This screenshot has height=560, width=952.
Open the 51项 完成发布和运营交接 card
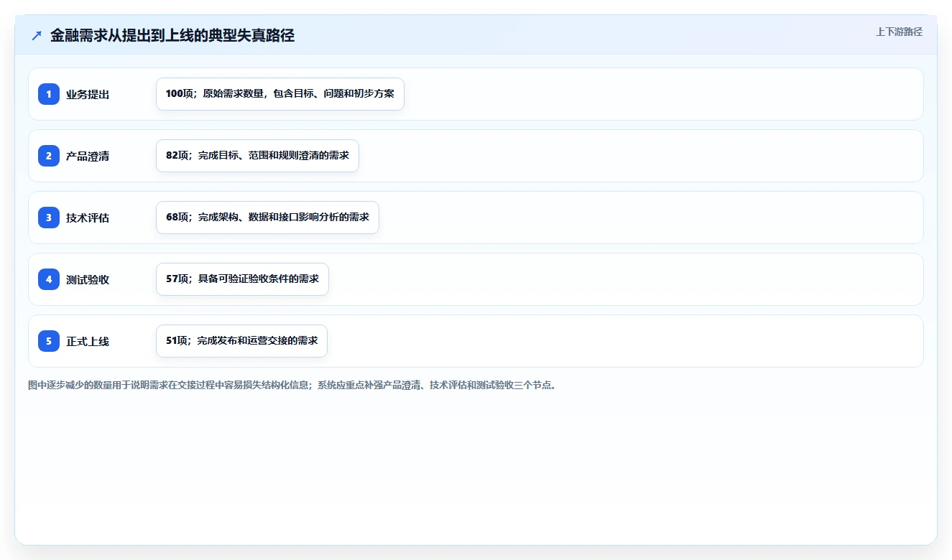pyautogui.click(x=241, y=341)
